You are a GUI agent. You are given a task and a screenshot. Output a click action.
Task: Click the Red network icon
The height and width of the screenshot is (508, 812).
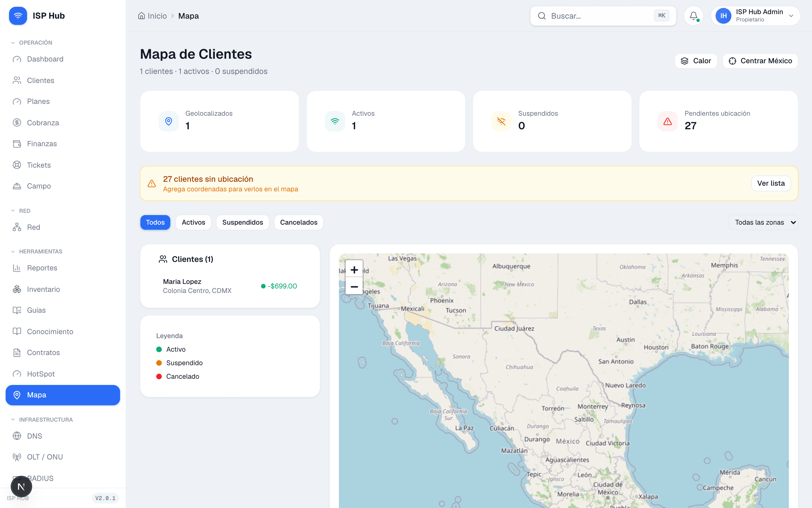[17, 227]
